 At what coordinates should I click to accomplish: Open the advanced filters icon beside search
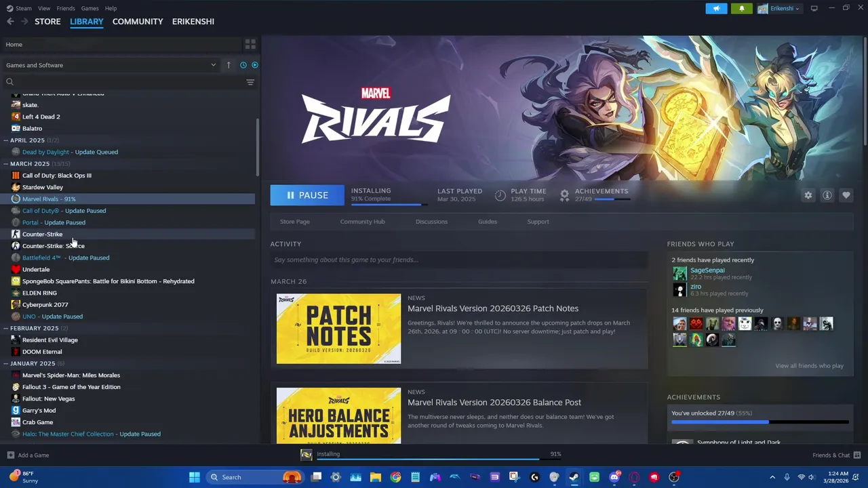[x=250, y=82]
